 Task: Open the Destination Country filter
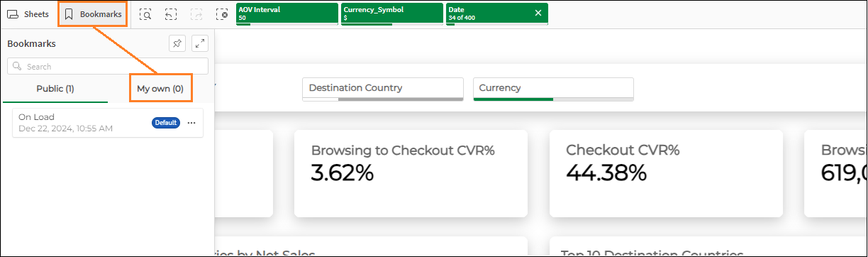383,89
